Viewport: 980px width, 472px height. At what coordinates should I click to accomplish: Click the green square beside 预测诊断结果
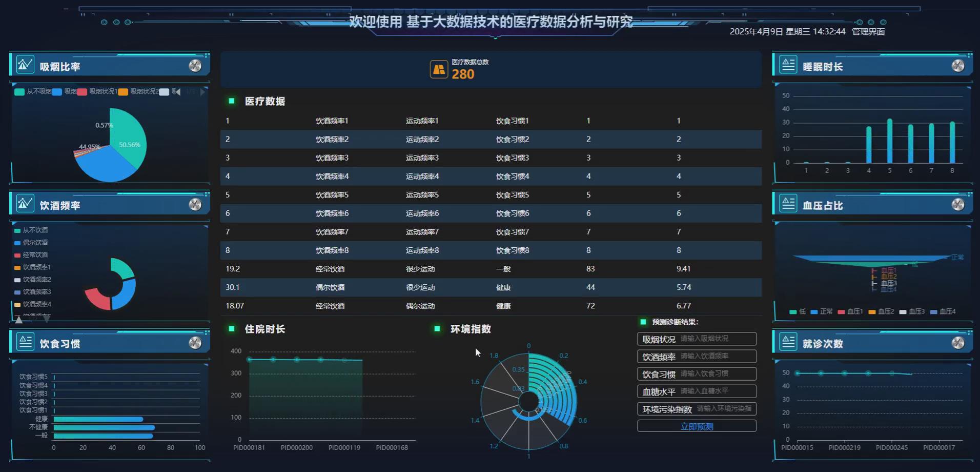click(643, 322)
